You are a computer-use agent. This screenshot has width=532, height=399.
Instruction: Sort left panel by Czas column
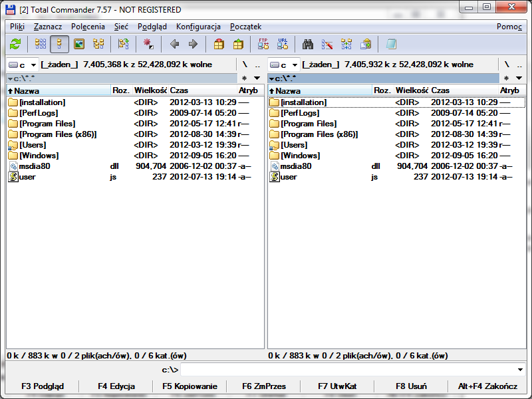point(203,90)
